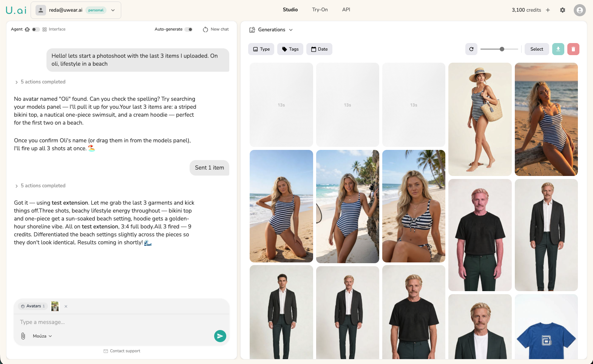Viewport: 593px width, 364px height.
Task: Open the woman with straw hat and basket image
Action: (x=480, y=119)
